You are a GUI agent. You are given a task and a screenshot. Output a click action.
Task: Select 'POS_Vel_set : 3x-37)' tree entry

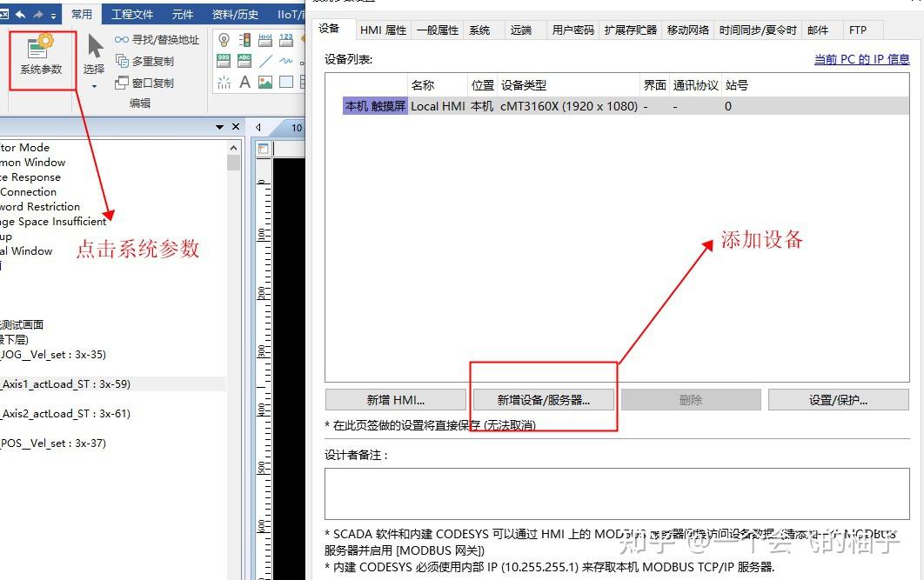coord(53,443)
